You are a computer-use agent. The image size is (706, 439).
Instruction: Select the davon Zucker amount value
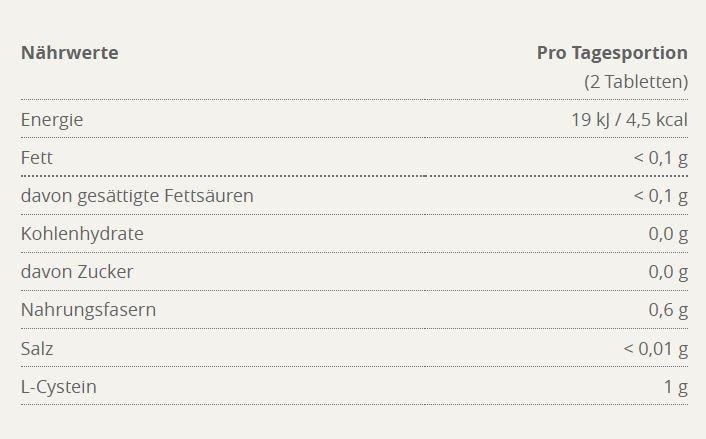668,272
